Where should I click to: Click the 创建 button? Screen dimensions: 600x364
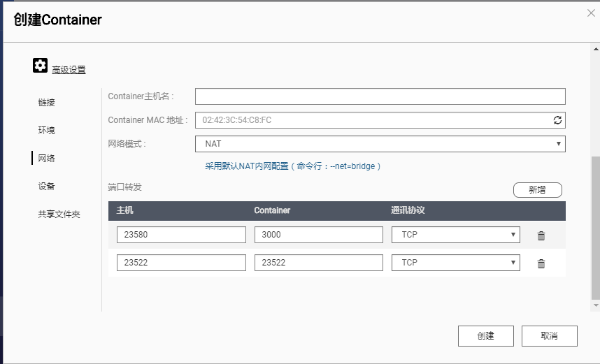(486, 336)
